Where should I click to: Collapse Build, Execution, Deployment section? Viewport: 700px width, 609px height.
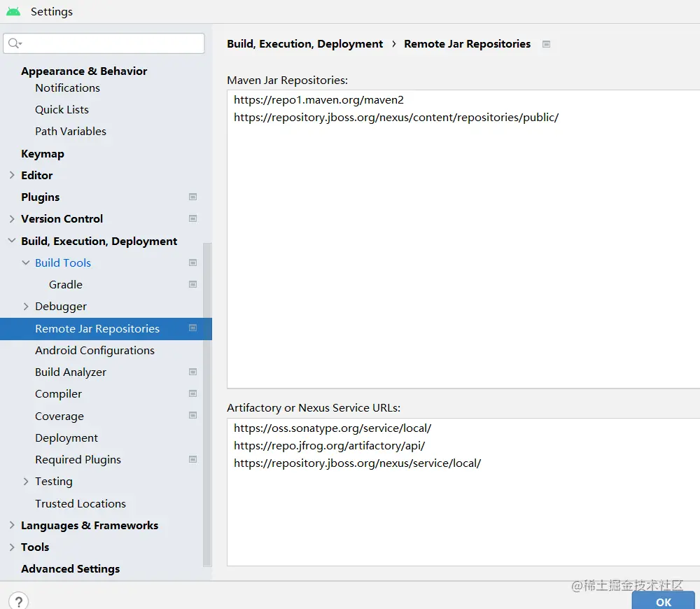tap(12, 241)
